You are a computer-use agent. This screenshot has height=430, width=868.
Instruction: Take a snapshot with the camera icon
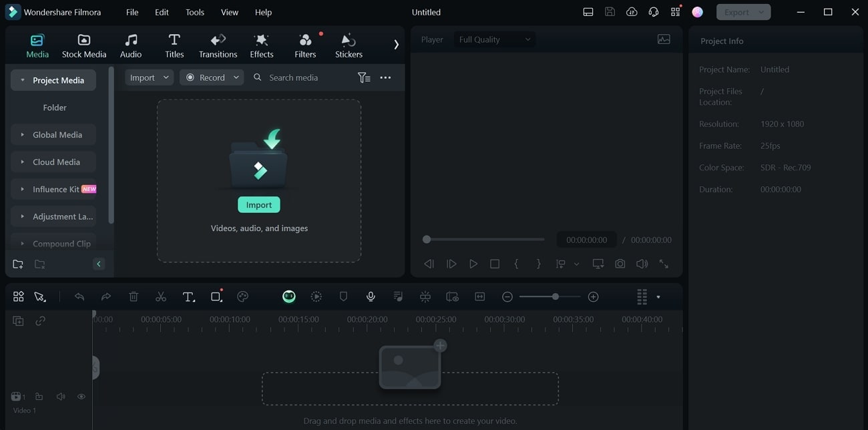click(x=620, y=263)
